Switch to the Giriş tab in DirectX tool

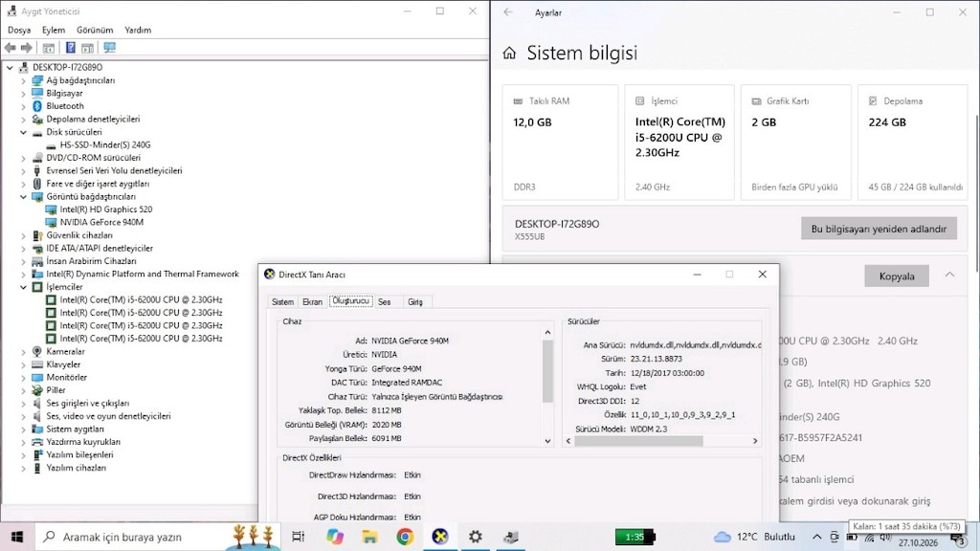415,301
